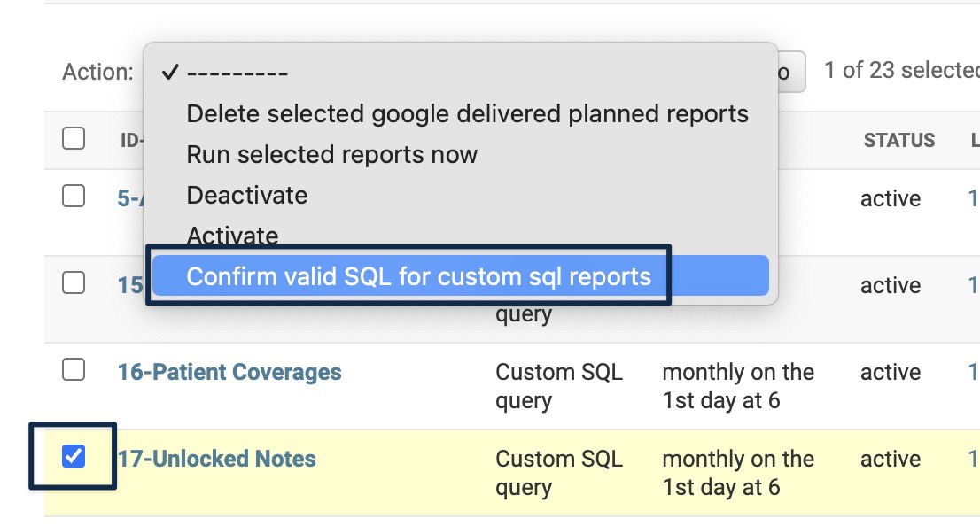The height and width of the screenshot is (526, 980).
Task: Select the 16-Patient Coverages row checkbox
Action: 74,369
